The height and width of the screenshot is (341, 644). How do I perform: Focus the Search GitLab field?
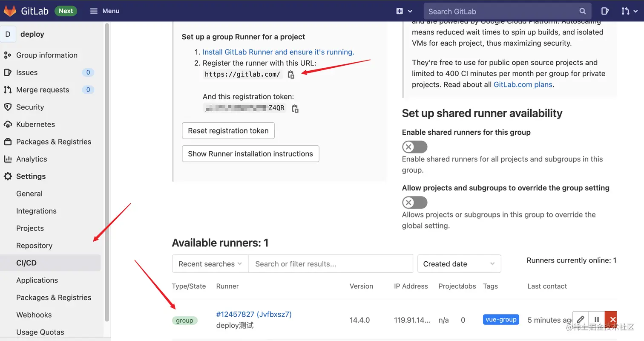[x=507, y=12]
